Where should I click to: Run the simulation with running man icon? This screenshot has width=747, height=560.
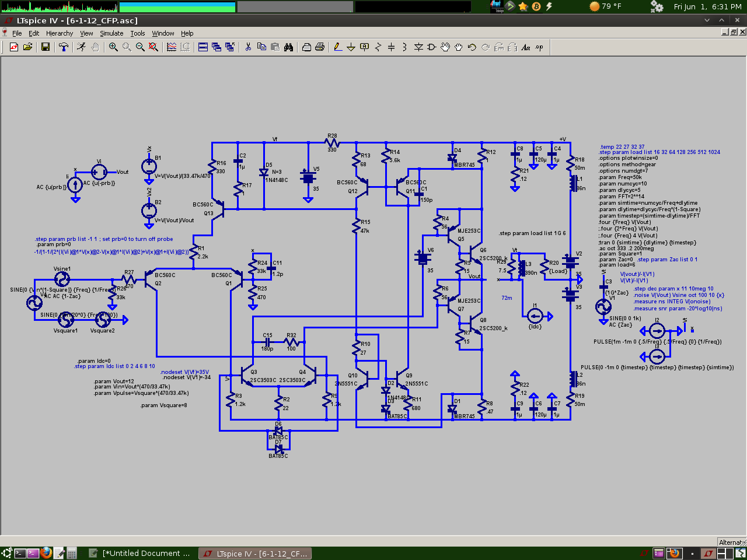(x=81, y=47)
